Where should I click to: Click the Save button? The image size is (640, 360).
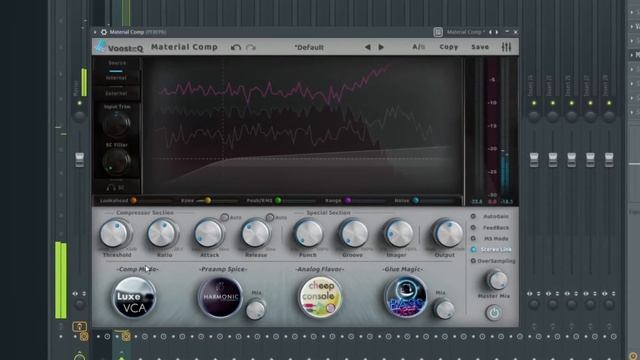click(x=480, y=47)
